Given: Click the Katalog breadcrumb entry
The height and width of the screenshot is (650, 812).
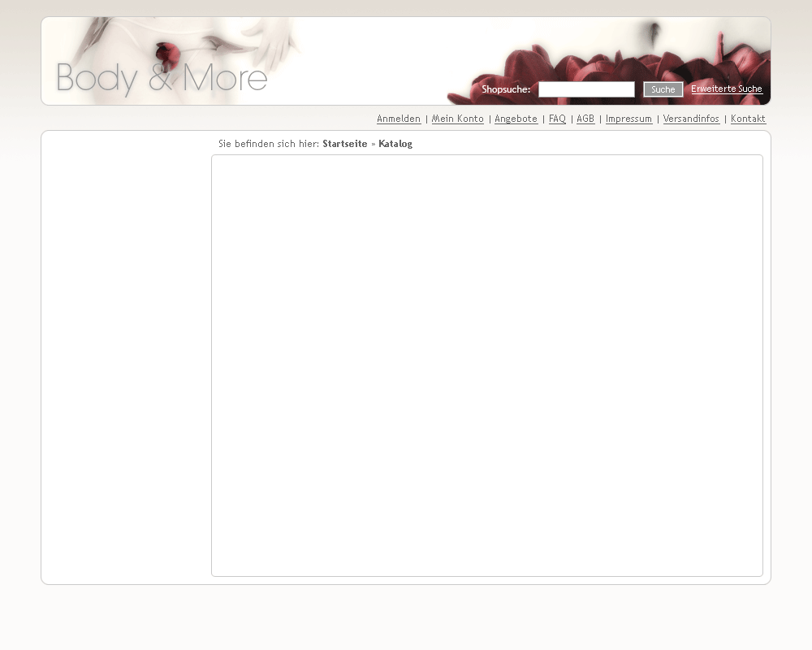Looking at the screenshot, I should [x=395, y=144].
